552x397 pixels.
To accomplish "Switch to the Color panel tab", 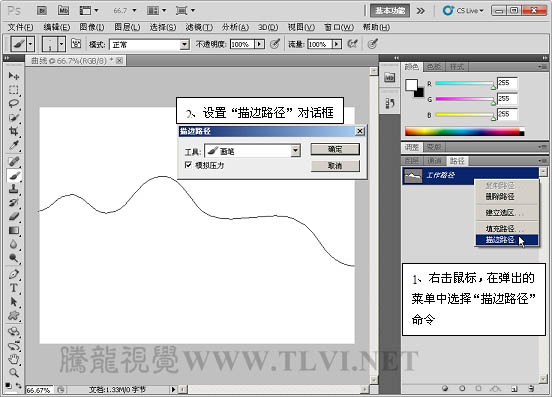I will (411, 66).
